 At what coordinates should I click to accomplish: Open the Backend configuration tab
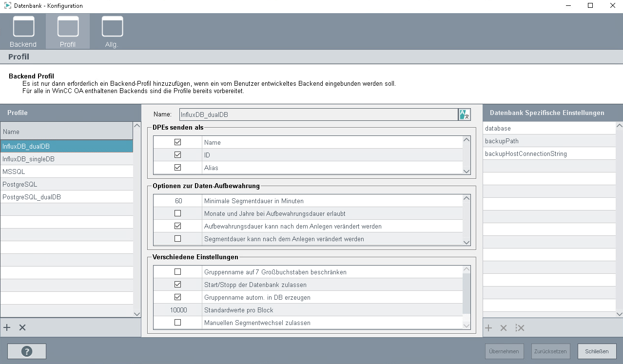click(23, 31)
